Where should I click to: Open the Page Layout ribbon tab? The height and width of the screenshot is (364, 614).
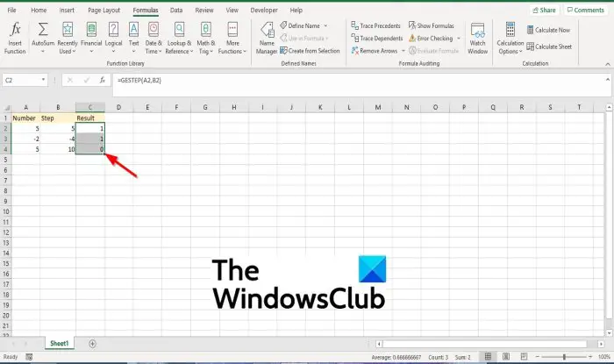(x=104, y=11)
